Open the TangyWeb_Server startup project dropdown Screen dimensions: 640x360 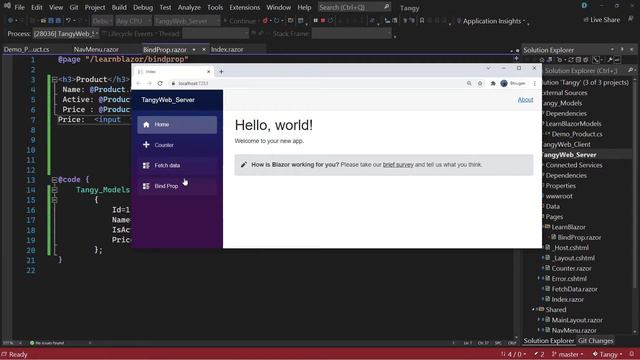pos(187,21)
